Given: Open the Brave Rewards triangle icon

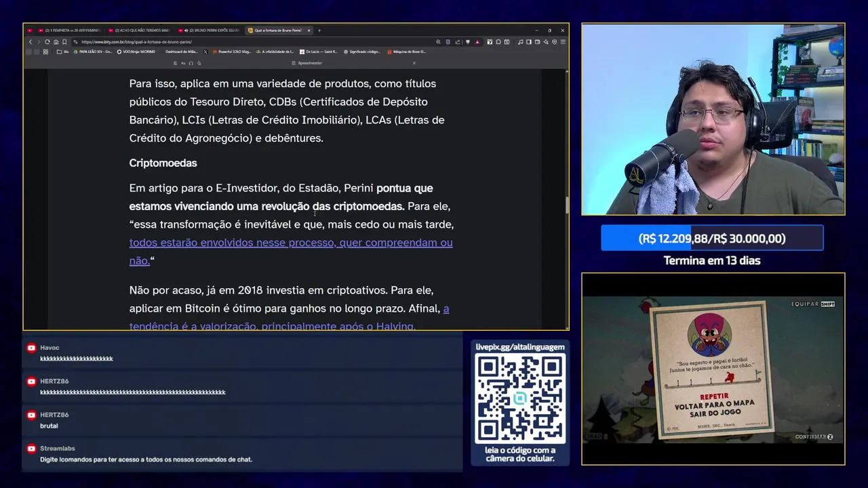Looking at the screenshot, I should coord(477,42).
